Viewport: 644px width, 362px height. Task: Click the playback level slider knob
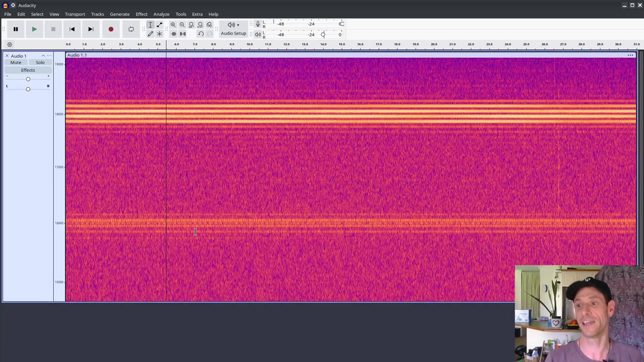(x=323, y=35)
